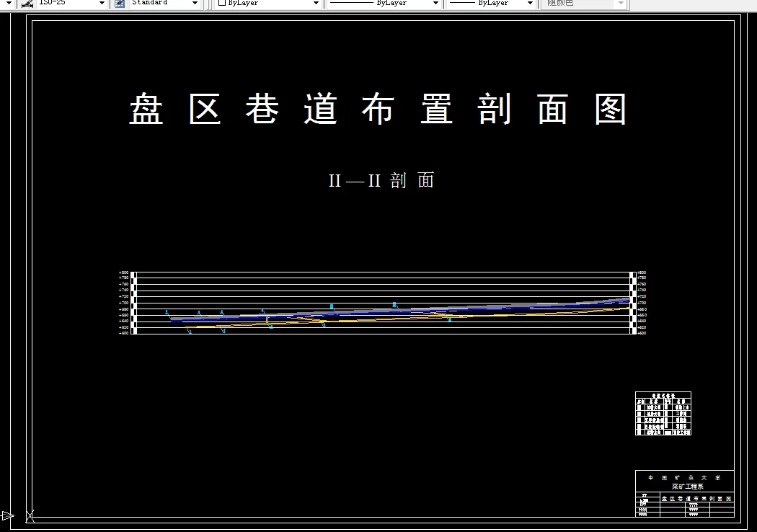Select the Text Style icon beside Standard
Image resolution: width=757 pixels, height=532 pixels.
pos(119,4)
